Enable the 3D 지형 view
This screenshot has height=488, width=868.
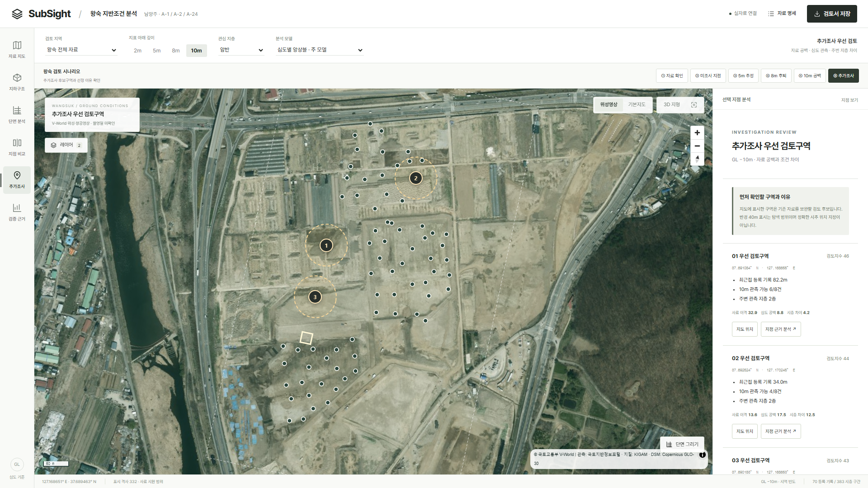pos(672,105)
